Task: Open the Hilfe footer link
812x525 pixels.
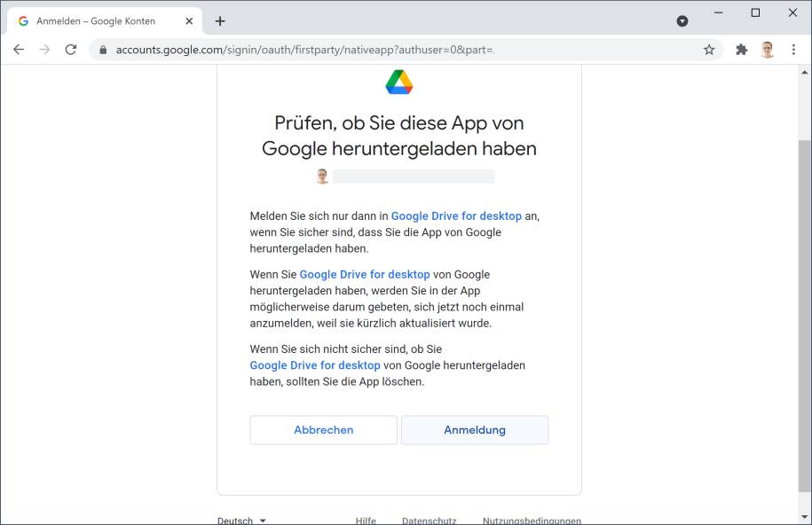Action: [366, 521]
